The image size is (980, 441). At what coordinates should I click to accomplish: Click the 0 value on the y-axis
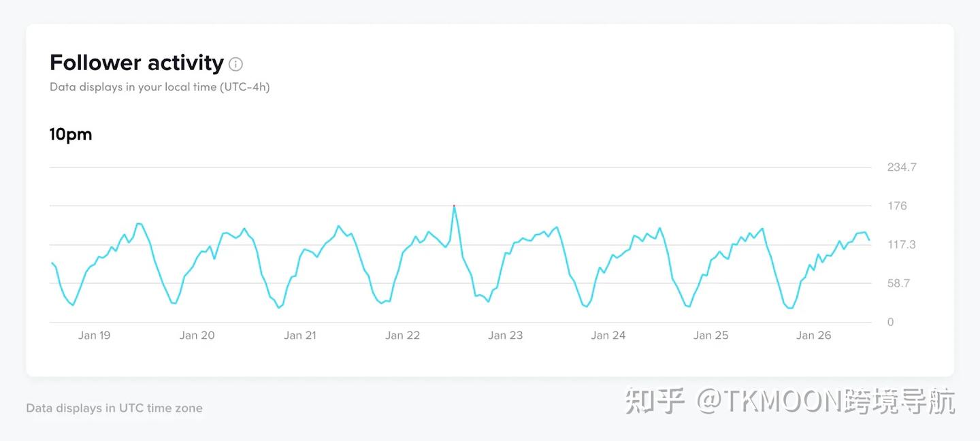889,321
